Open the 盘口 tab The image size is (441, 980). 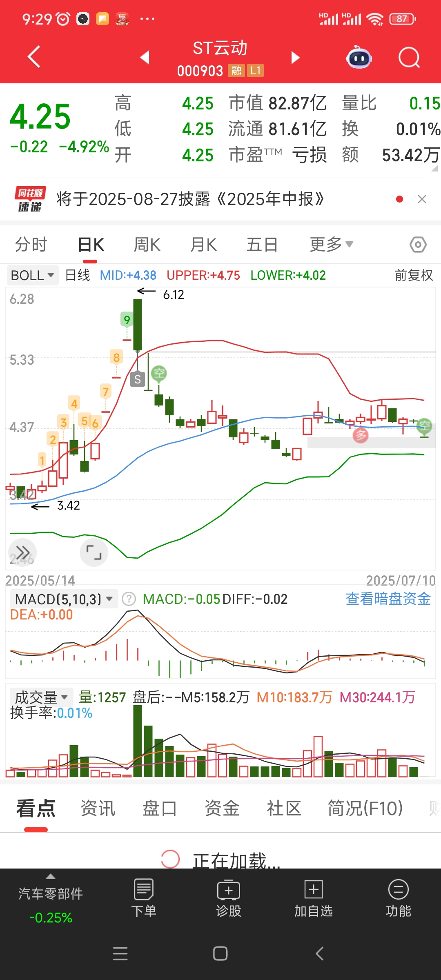coord(160,808)
